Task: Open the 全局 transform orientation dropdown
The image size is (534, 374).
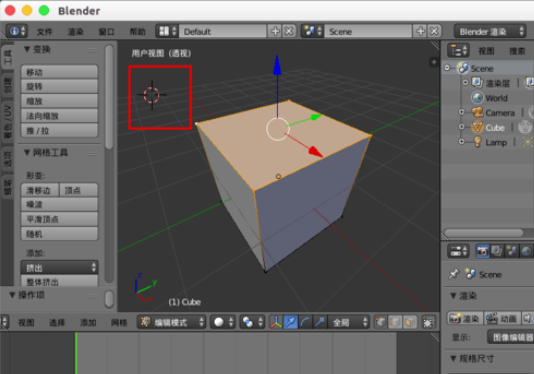Action: pyautogui.click(x=348, y=322)
